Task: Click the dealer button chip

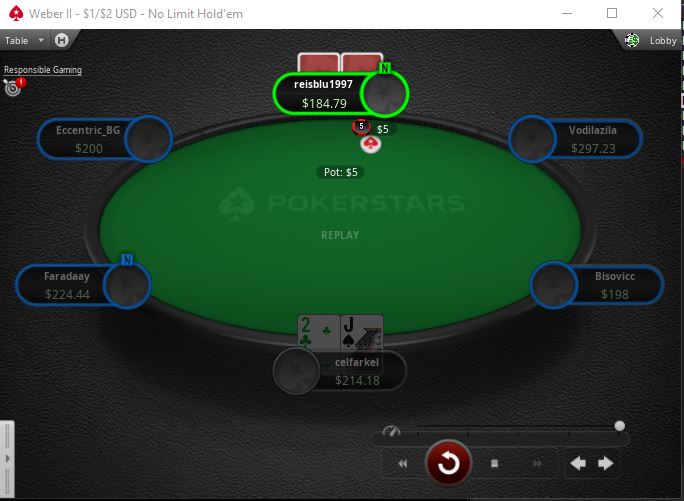Action: point(370,144)
